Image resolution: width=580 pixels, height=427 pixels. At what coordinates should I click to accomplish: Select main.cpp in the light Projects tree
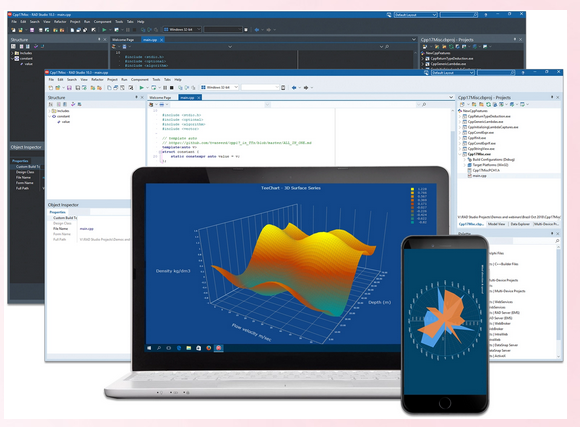click(x=479, y=176)
